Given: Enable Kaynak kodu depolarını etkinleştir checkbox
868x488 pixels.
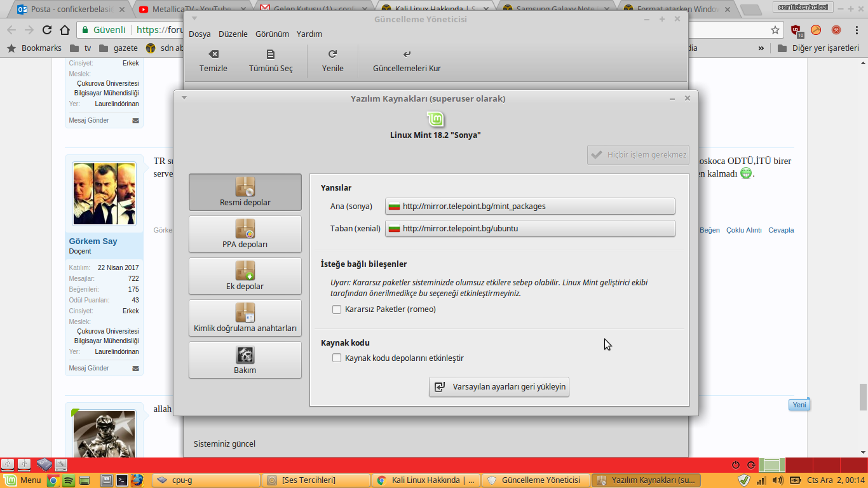Looking at the screenshot, I should [x=337, y=358].
